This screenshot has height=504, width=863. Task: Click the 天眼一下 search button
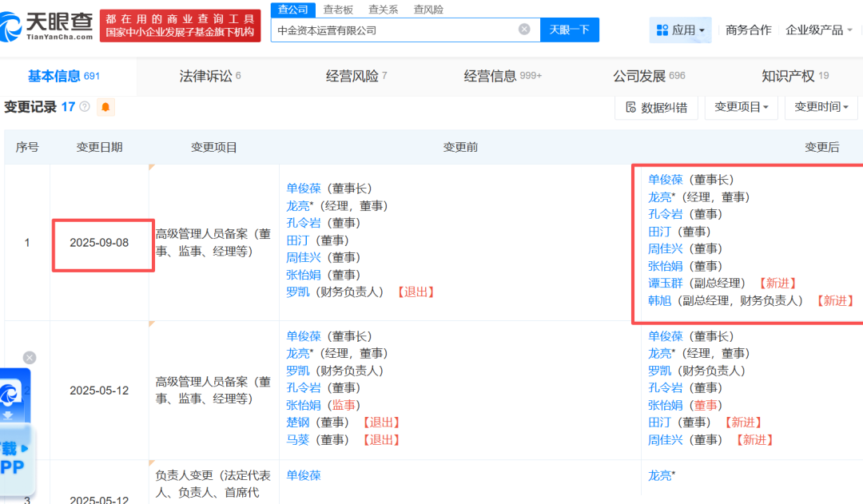570,30
